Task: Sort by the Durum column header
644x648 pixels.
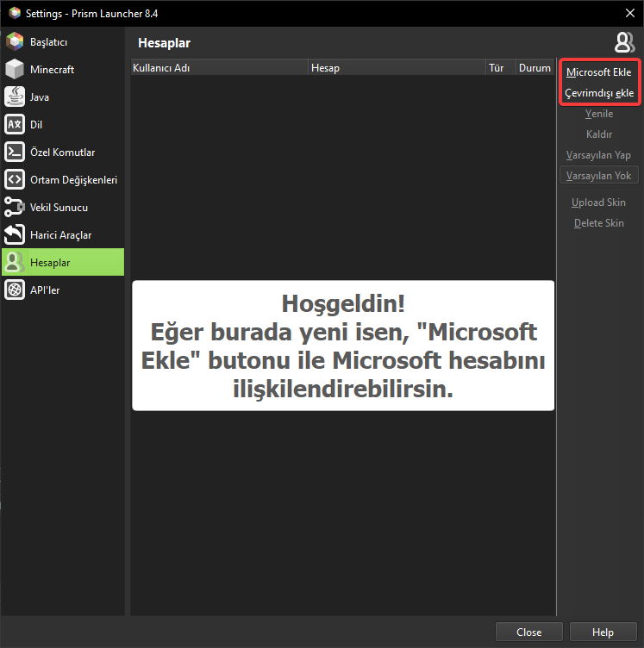Action: click(x=535, y=68)
